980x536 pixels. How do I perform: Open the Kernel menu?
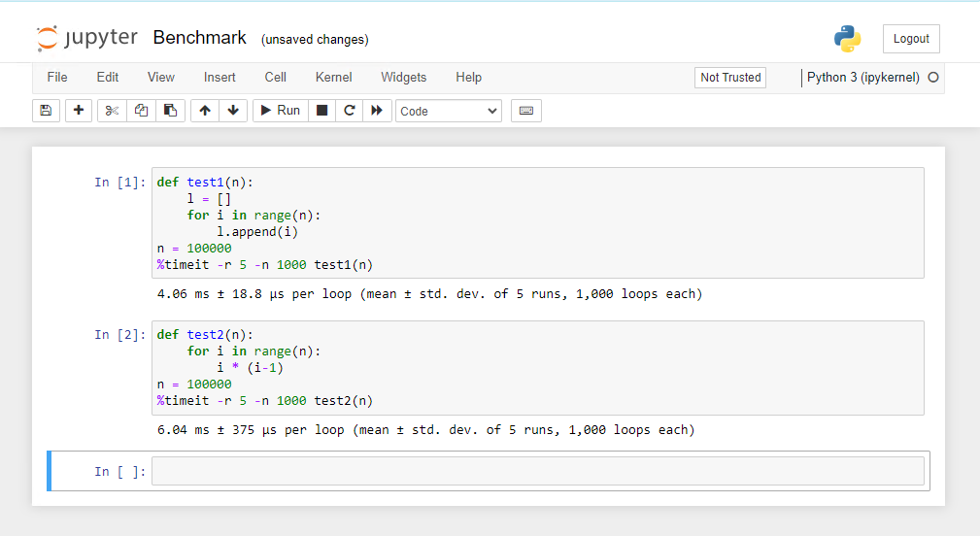coord(333,78)
